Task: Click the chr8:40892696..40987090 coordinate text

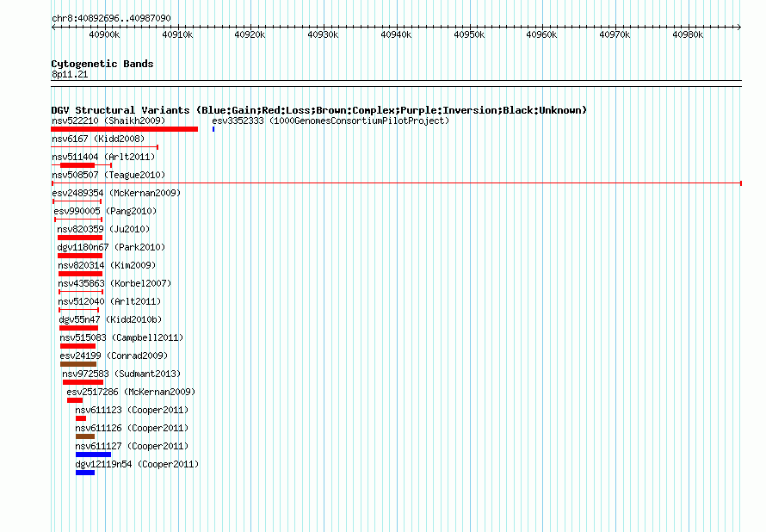Action: [111, 19]
